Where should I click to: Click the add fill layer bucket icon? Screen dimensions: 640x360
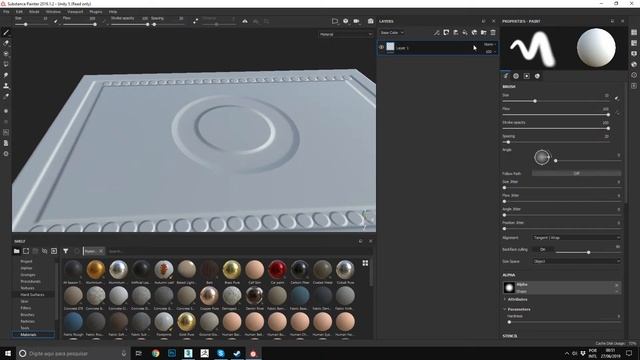[x=465, y=32]
